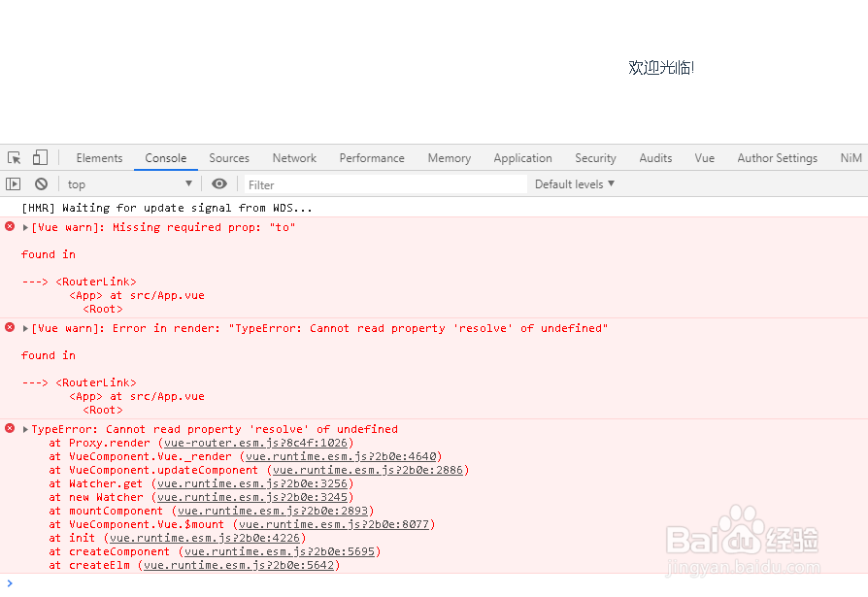Switch to the Elements tab

(x=99, y=158)
